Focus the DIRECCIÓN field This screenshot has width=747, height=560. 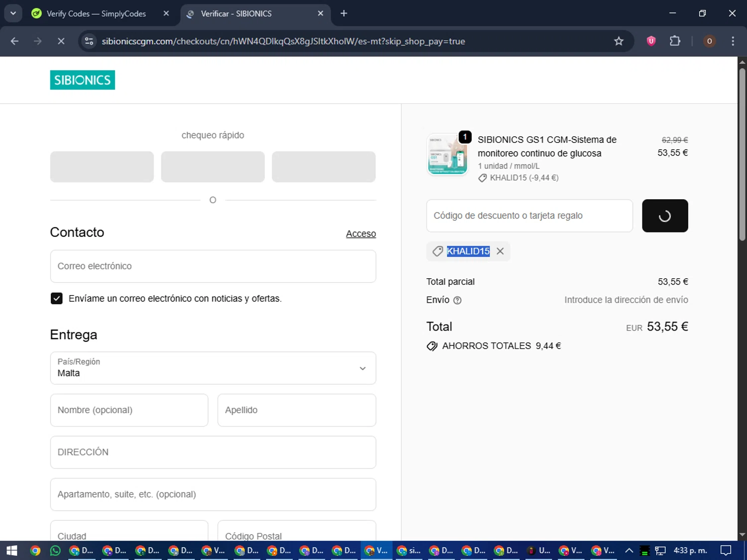pyautogui.click(x=213, y=452)
